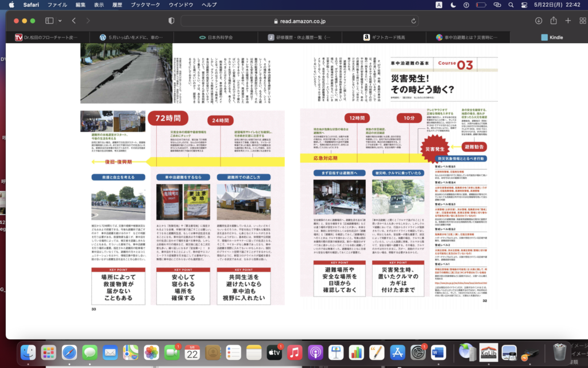Viewport: 588px width, 368px height.
Task: Open the Share icon in the Safari toolbar
Action: (x=554, y=21)
